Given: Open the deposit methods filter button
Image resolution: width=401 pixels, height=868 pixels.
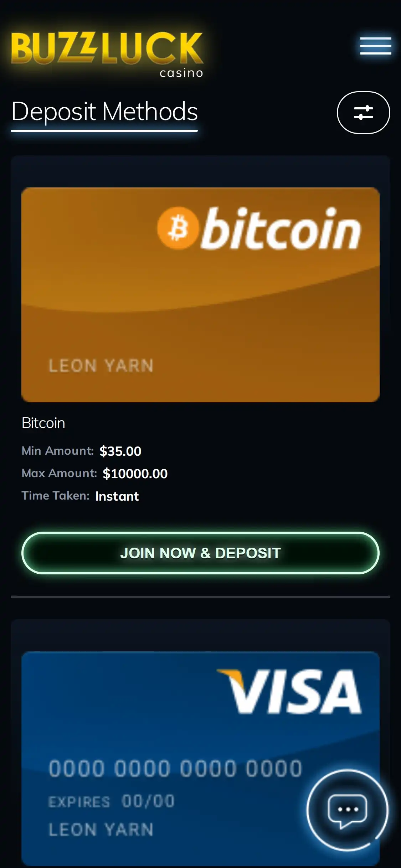Looking at the screenshot, I should pos(363,113).
